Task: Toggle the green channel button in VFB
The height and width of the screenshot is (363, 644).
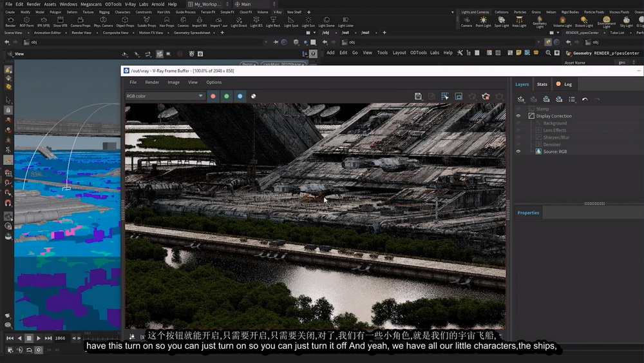Action: [x=226, y=96]
